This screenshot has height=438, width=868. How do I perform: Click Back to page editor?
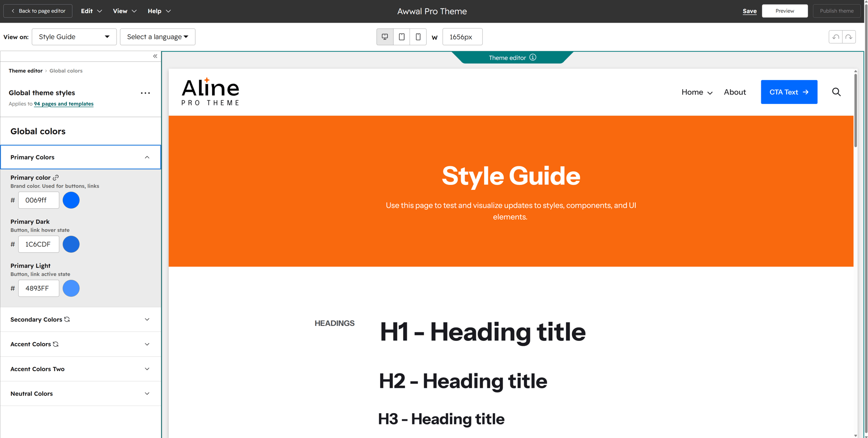pos(38,11)
